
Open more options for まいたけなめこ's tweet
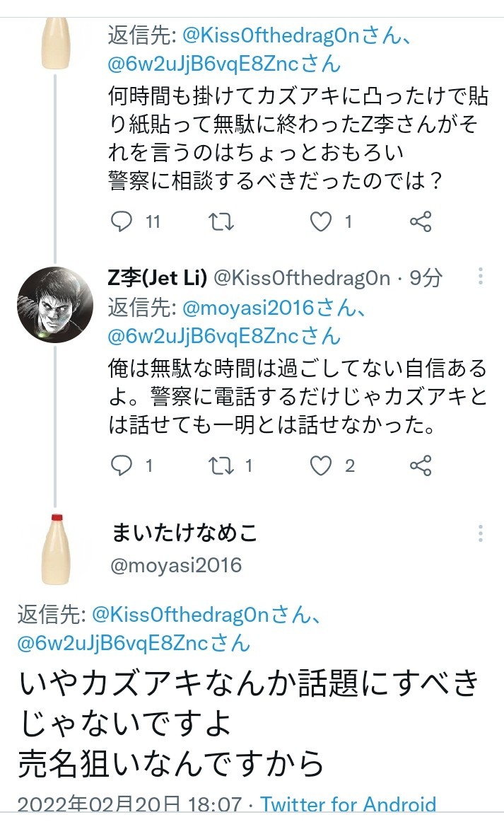pyautogui.click(x=481, y=533)
